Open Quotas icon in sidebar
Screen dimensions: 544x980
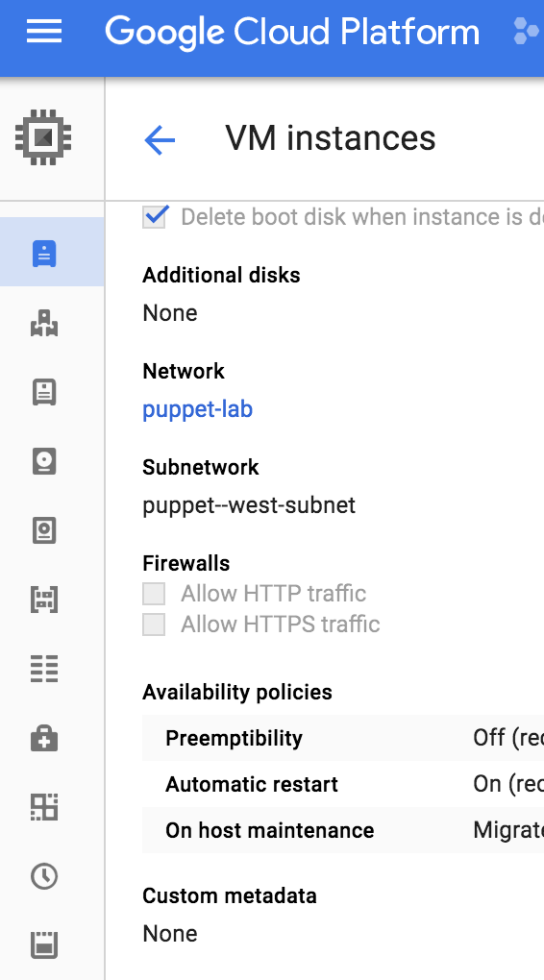pos(44,945)
